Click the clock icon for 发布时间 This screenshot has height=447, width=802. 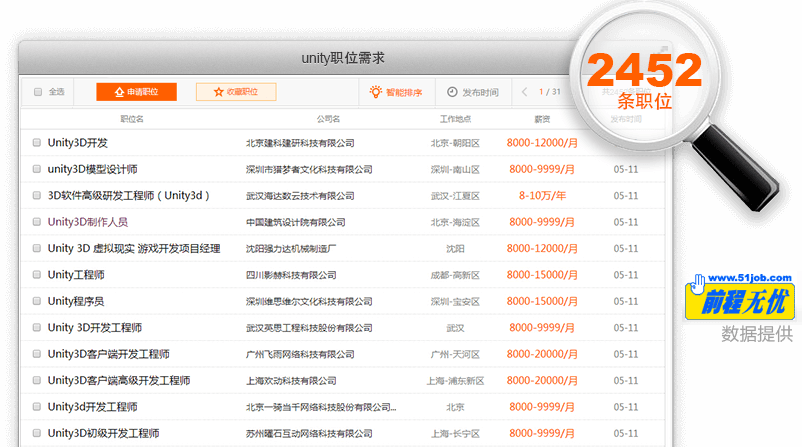[452, 92]
